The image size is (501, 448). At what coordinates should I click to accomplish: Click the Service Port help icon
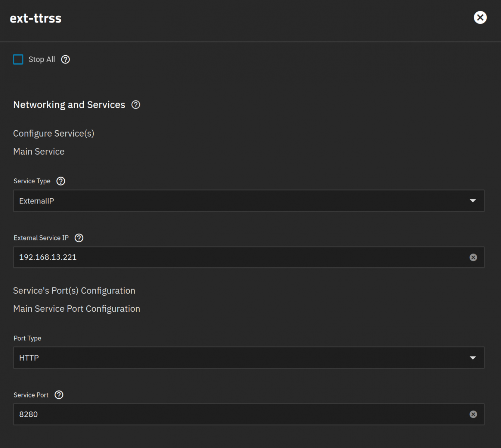pyautogui.click(x=59, y=395)
